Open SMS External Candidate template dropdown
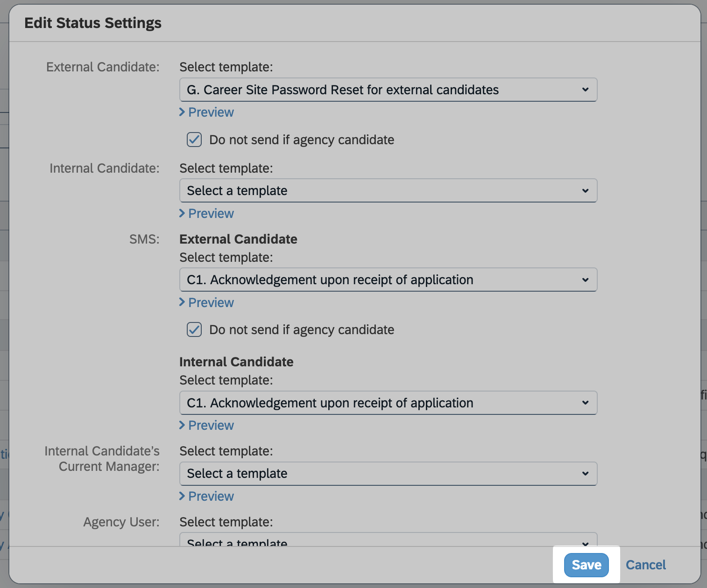 pyautogui.click(x=388, y=280)
